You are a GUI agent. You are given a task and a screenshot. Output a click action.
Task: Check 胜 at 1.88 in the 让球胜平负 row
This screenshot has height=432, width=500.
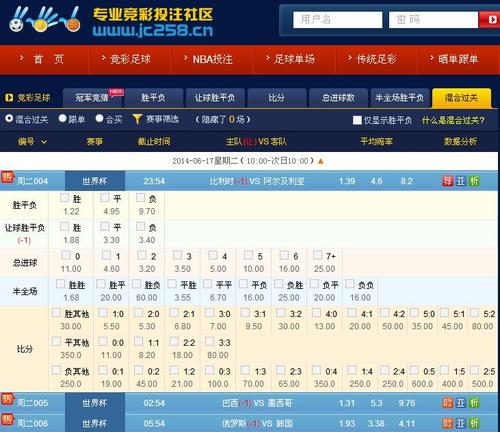tap(64, 226)
